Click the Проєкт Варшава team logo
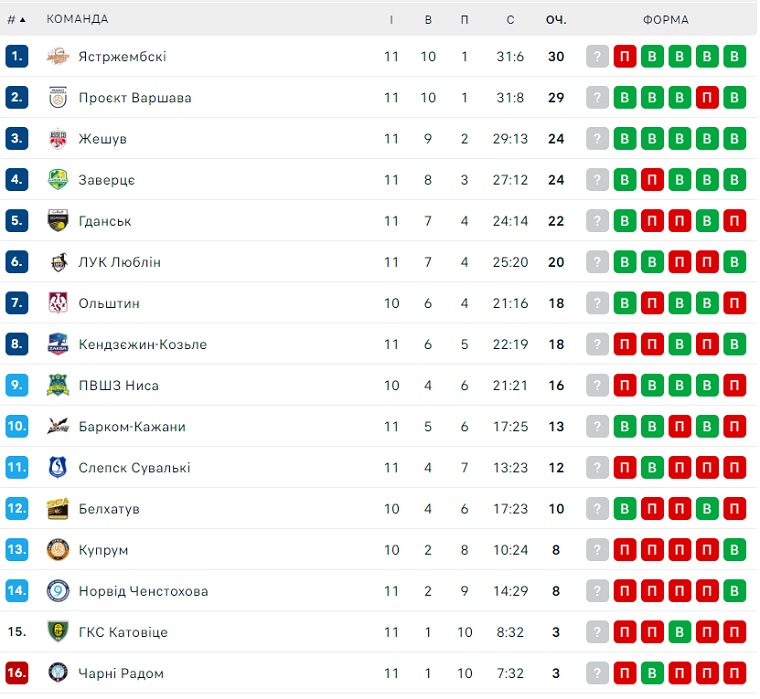The image size is (760, 699). pyautogui.click(x=58, y=98)
